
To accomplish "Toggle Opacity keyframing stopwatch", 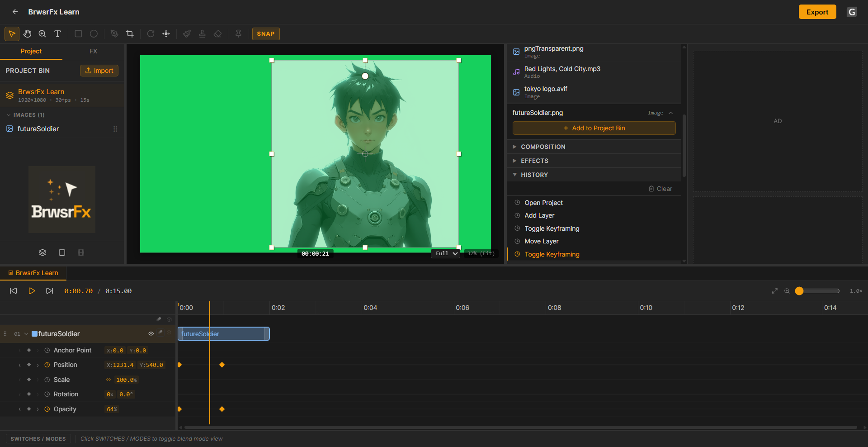I will point(47,409).
